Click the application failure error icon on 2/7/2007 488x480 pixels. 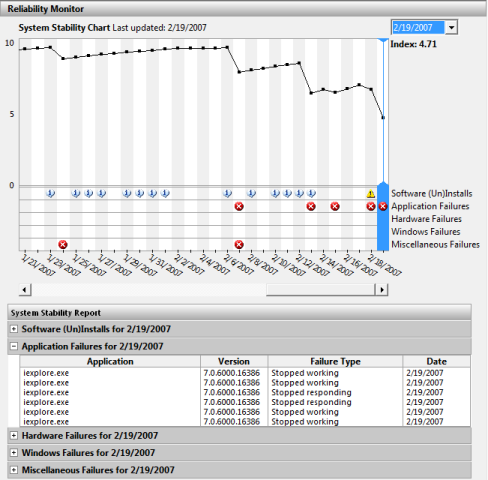pyautogui.click(x=239, y=206)
